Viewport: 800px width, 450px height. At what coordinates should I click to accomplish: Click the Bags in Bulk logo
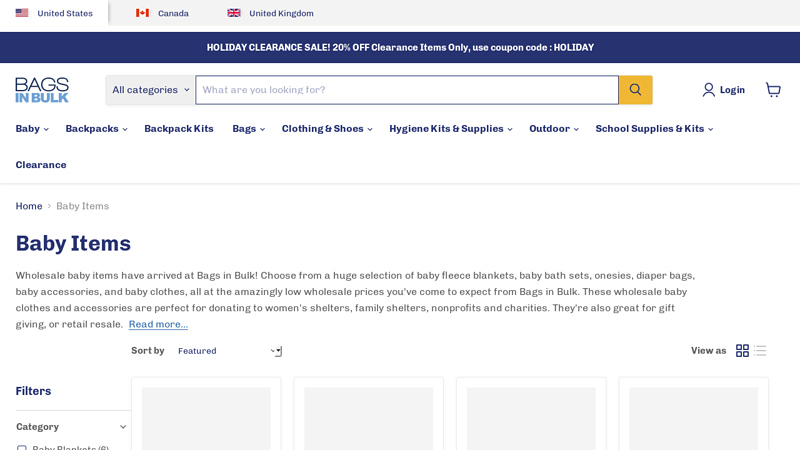(42, 90)
